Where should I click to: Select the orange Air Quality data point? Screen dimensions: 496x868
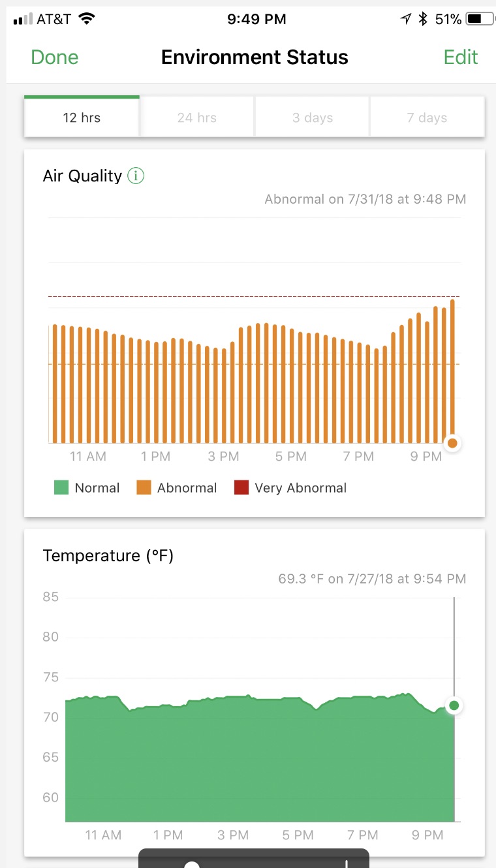point(452,443)
